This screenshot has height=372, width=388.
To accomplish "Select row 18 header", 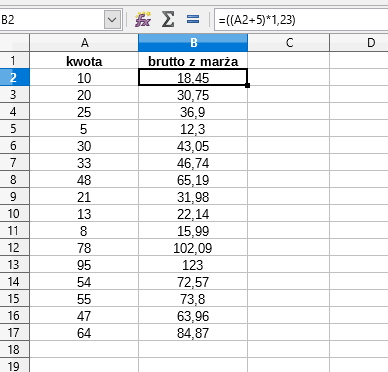I will tap(14, 349).
